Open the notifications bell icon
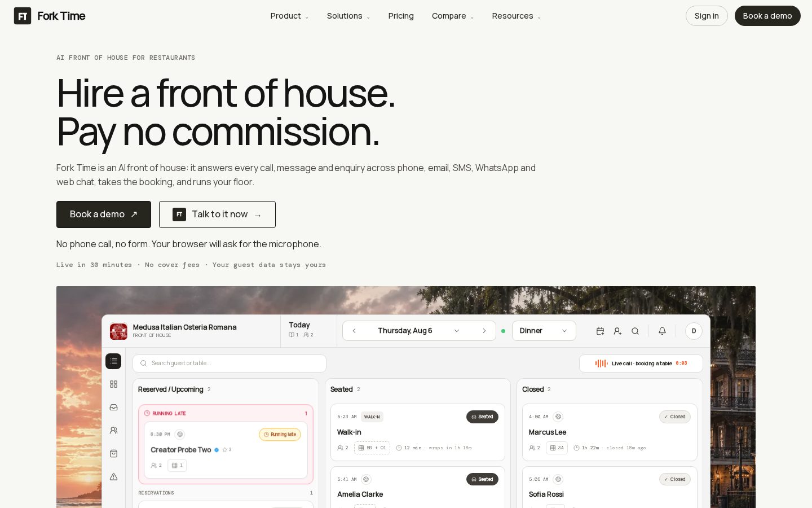This screenshot has width=812, height=508. click(x=663, y=331)
